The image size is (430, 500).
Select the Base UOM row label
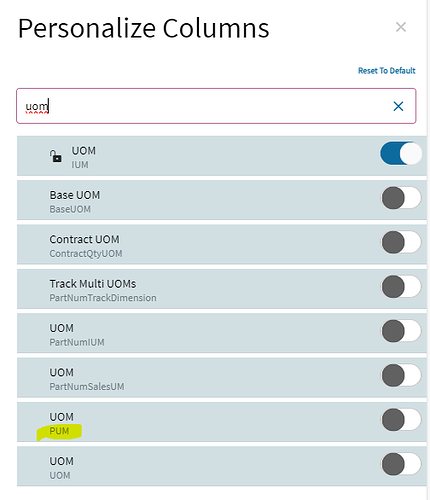coord(75,195)
